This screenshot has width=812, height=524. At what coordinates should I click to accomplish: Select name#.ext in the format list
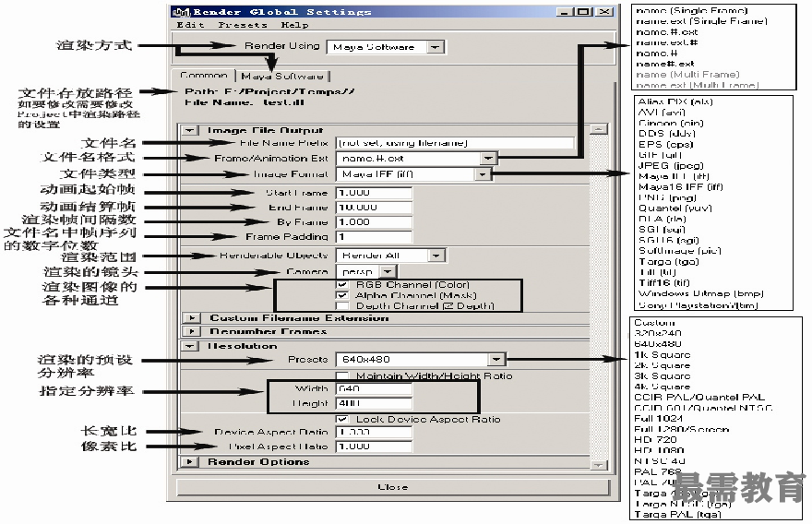[665, 64]
